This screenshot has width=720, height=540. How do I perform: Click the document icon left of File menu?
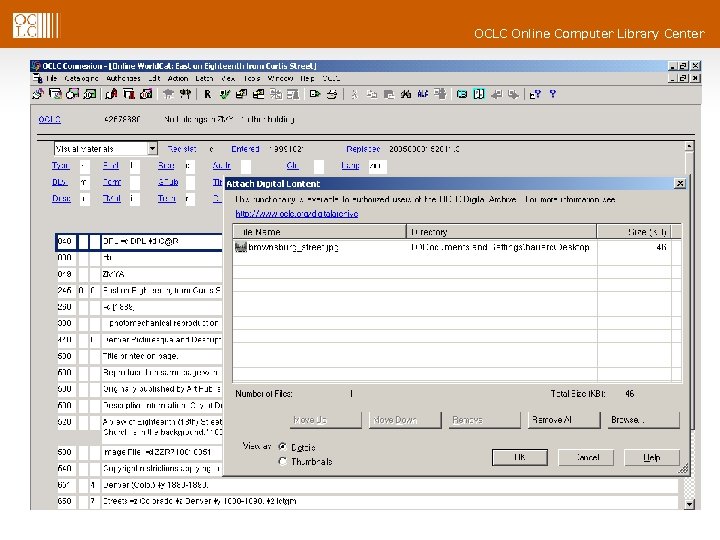(x=38, y=79)
